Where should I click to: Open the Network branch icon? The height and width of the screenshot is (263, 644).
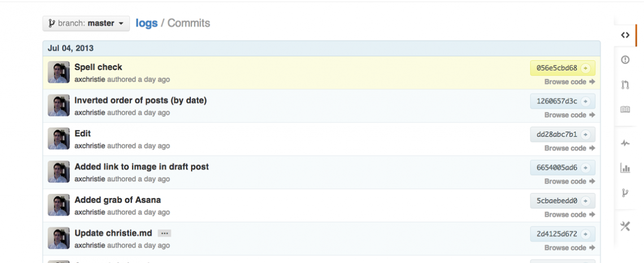[x=625, y=193]
